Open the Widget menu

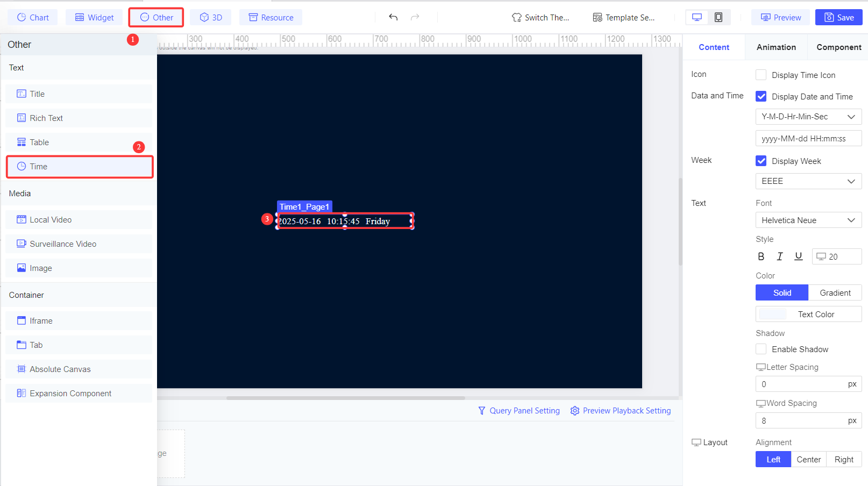click(x=94, y=17)
